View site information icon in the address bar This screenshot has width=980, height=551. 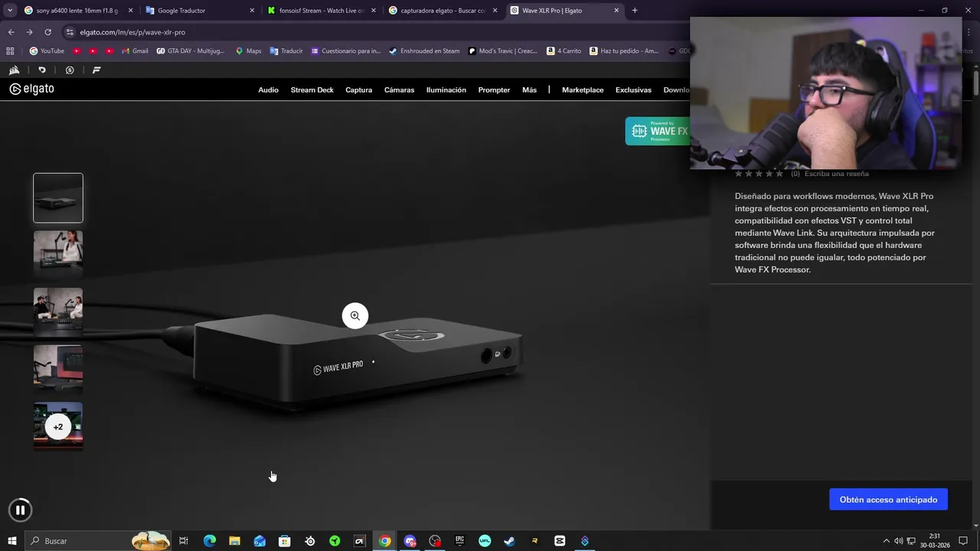(70, 32)
